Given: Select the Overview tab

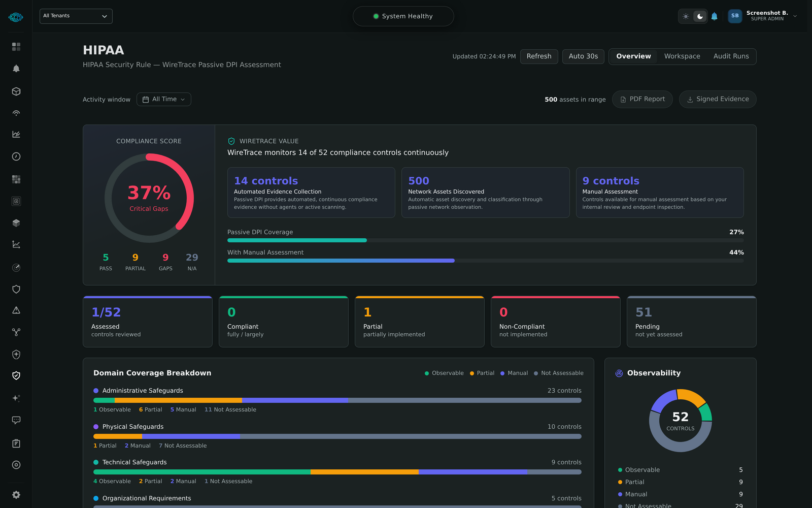Looking at the screenshot, I should coord(633,56).
